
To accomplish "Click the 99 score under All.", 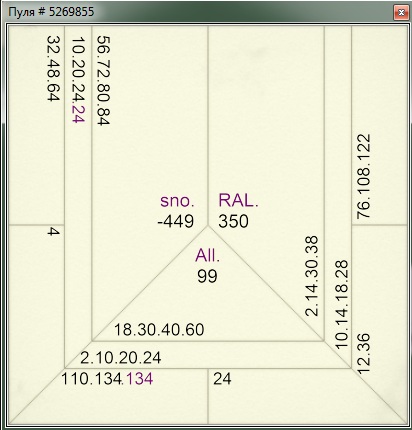I will click(207, 276).
